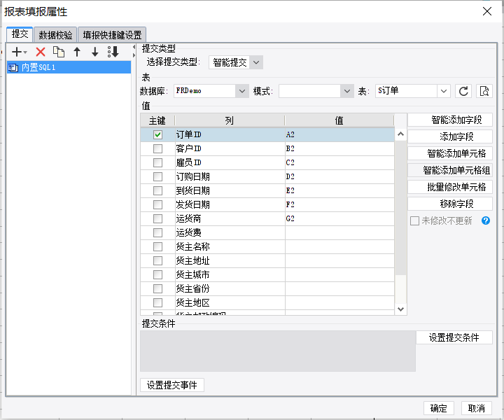Confirm with the 确定 button
This screenshot has width=504, height=420.
(438, 408)
